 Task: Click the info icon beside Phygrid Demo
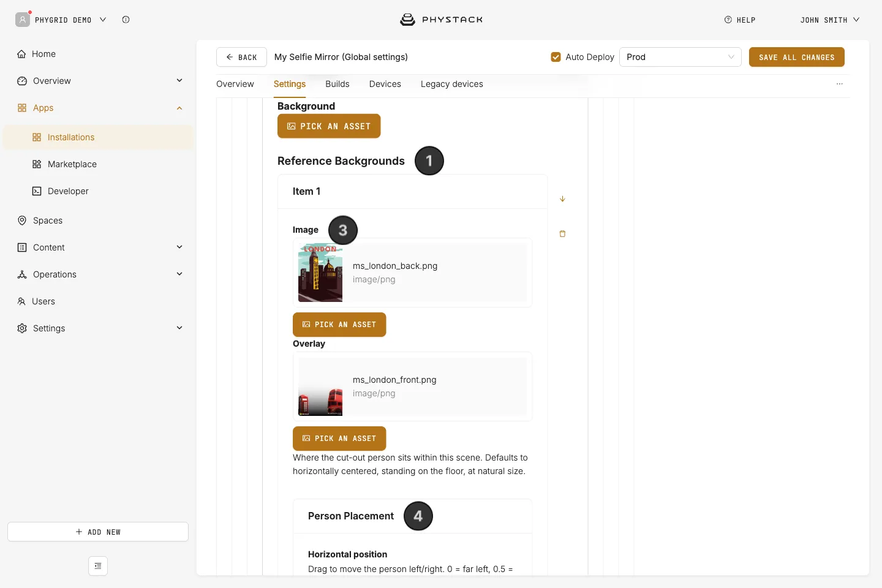click(126, 20)
